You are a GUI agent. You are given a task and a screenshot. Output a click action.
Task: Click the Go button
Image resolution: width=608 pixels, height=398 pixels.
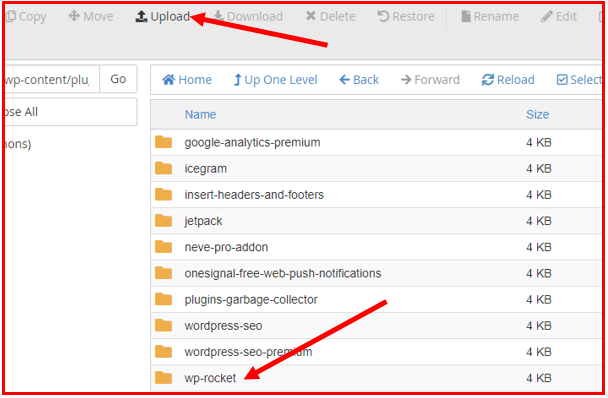[118, 79]
